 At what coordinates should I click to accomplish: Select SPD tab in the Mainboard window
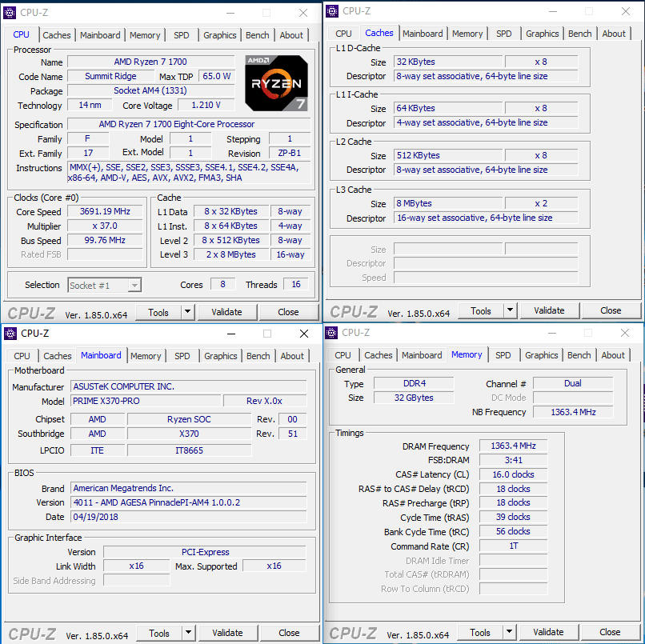pos(182,356)
